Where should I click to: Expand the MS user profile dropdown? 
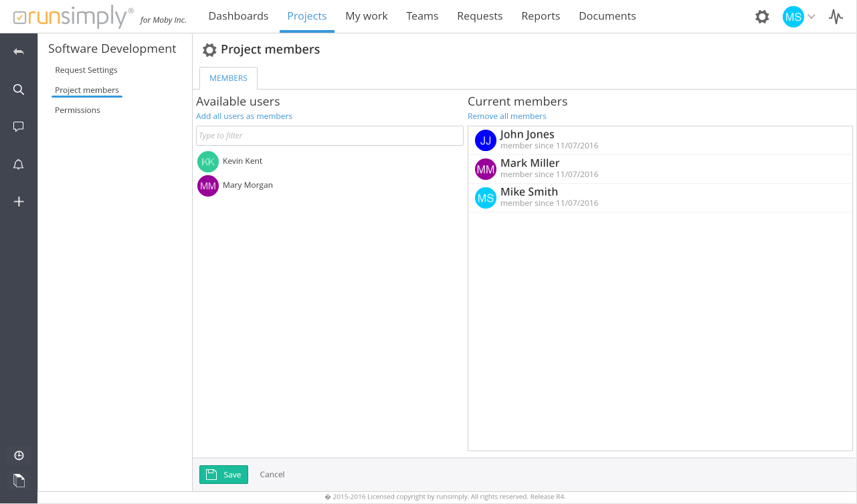799,17
